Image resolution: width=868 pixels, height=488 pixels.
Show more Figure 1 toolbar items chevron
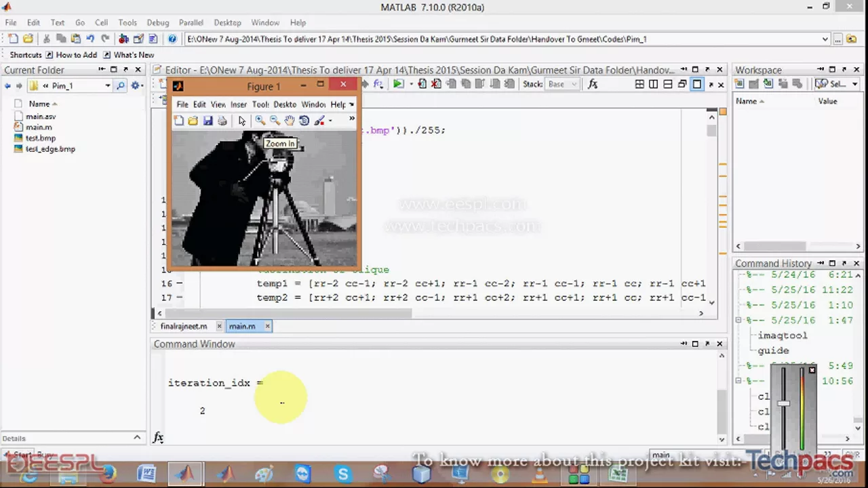(x=351, y=119)
